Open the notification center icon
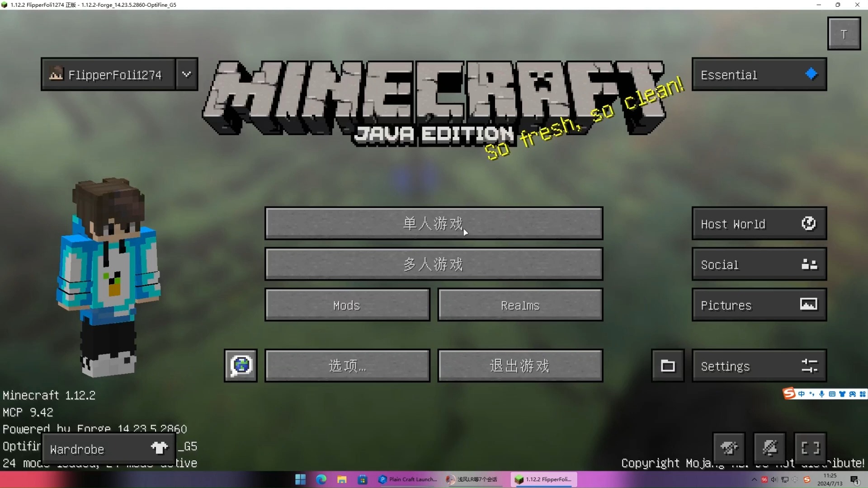 coord(855,479)
